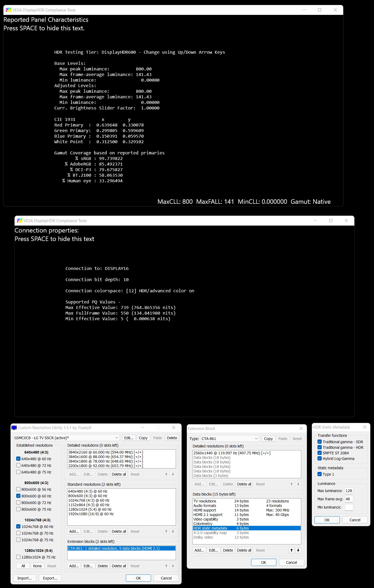Viewport: 374px width, 588px height.
Task: Toggle Traditional gamma - SDR checkbox
Action: point(320,442)
